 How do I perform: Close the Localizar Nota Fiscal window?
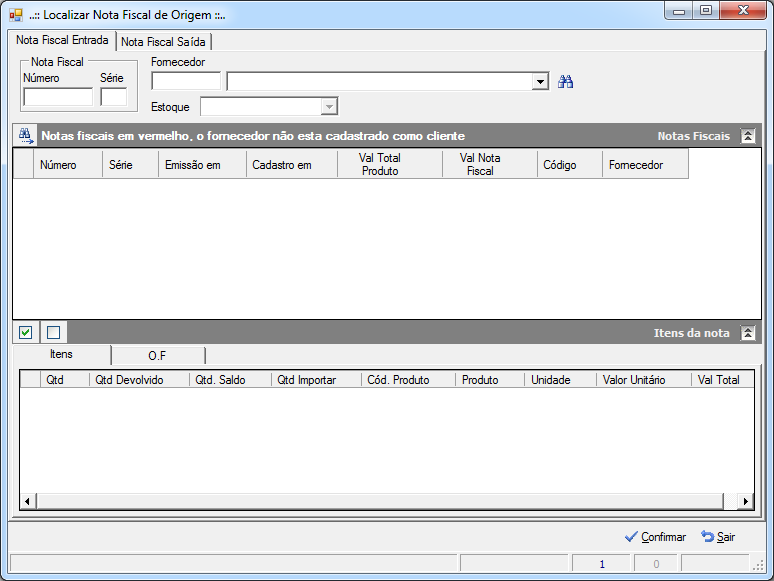(743, 11)
